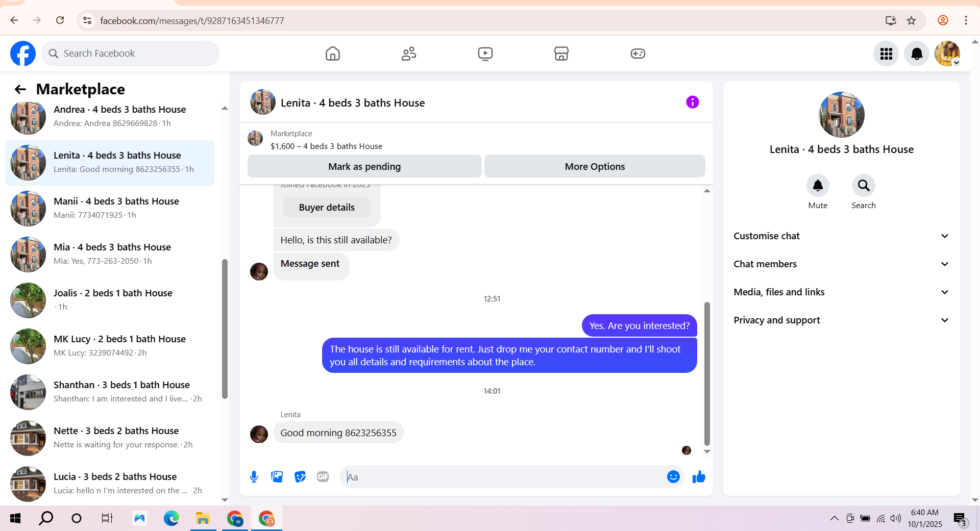This screenshot has height=531, width=980.
Task: Launch Microsoft Edge from the taskbar
Action: click(171, 518)
